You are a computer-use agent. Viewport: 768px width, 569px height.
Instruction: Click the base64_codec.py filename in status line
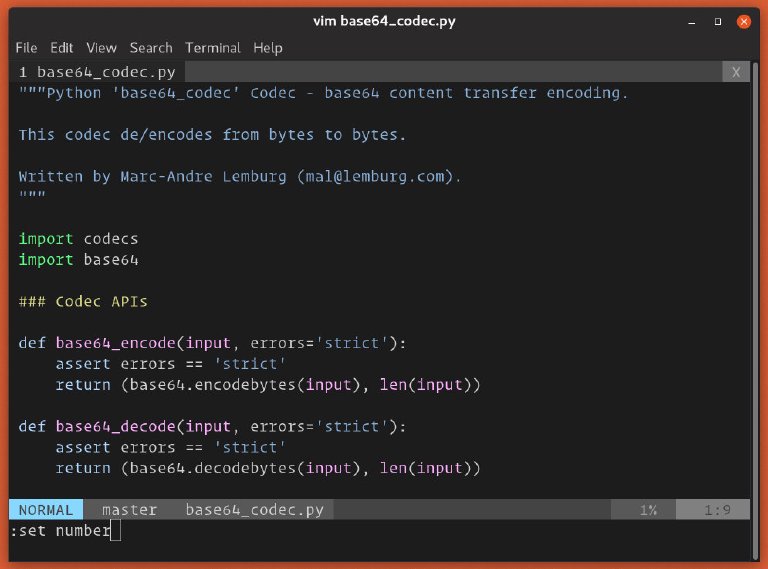point(254,510)
